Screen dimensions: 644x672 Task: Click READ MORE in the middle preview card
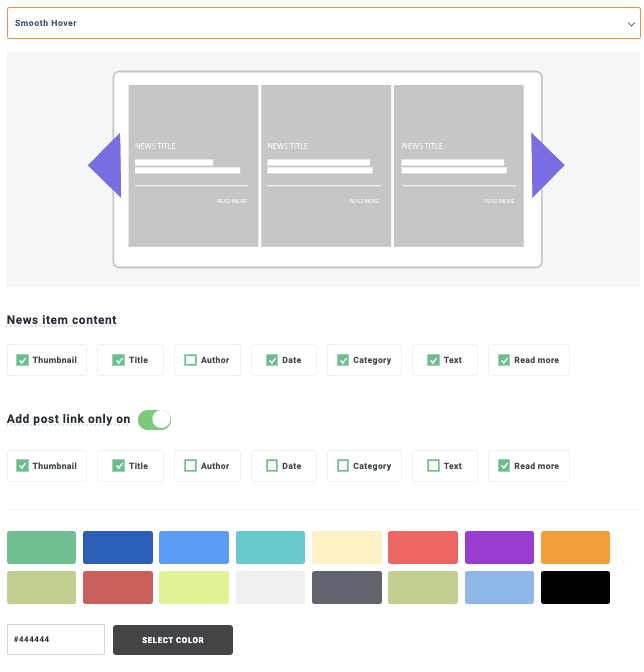pyautogui.click(x=364, y=201)
